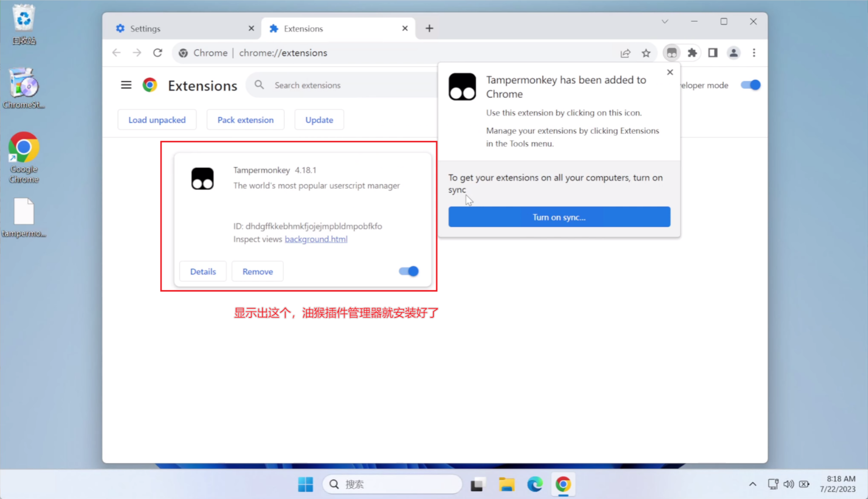Screen dimensions: 868x499
Task: Click the magnifier icon in the Search extensions box
Action: point(259,85)
